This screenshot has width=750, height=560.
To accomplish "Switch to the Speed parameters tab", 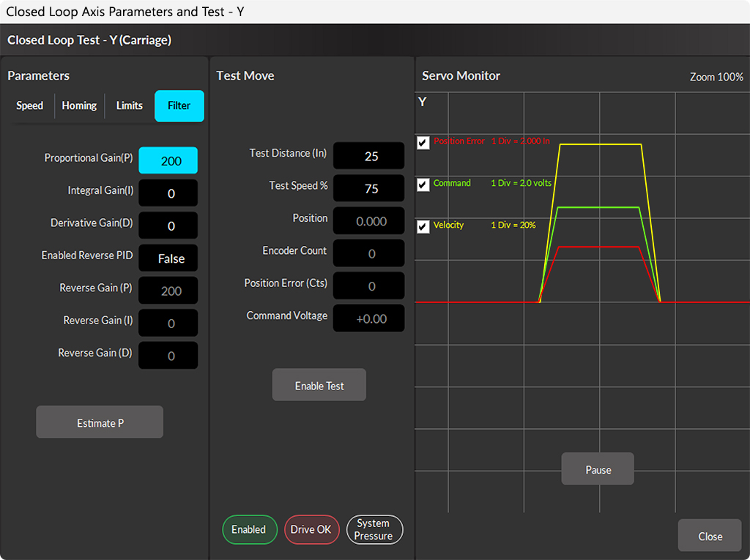I will point(29,105).
